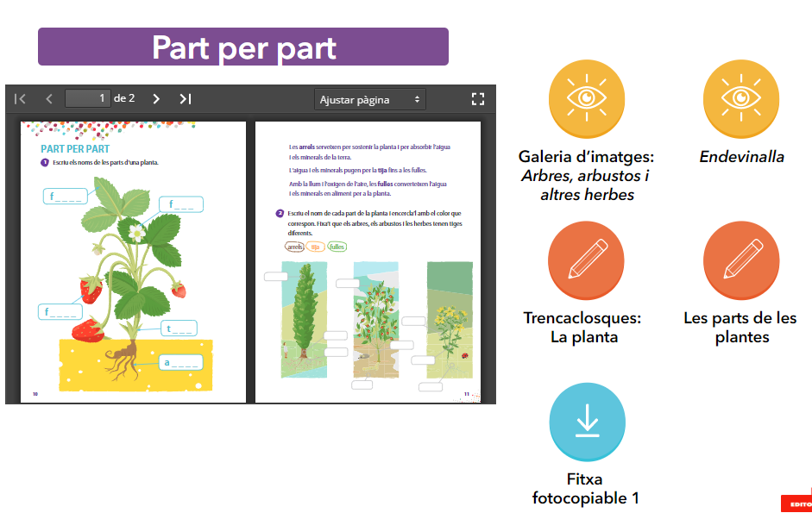Open Trencaclosques pencil activity icon

tap(586, 259)
